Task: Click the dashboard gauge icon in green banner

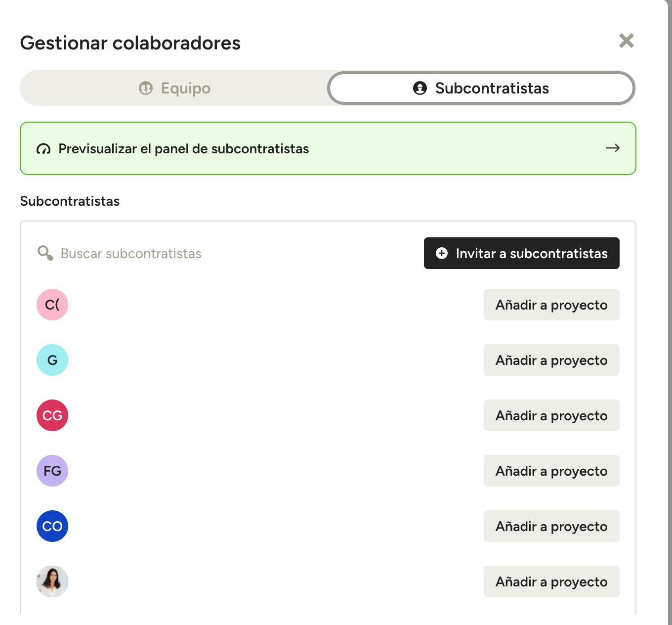Action: pos(43,149)
